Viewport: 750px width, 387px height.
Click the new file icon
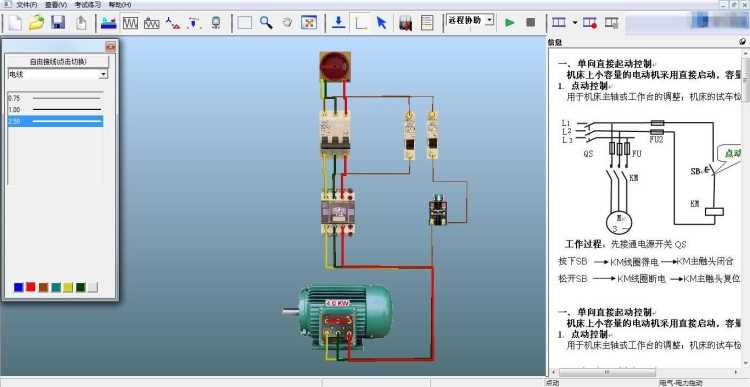click(15, 22)
